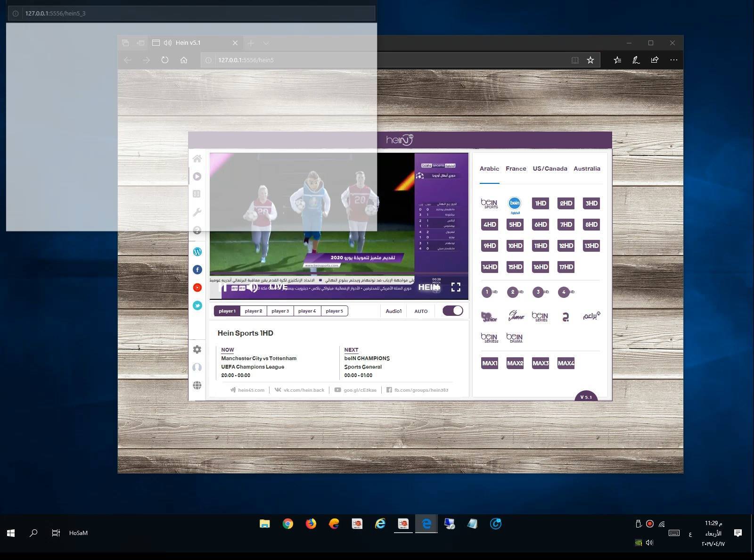Open the vk.com/hein.back footer link
The height and width of the screenshot is (560, 754).
pyautogui.click(x=300, y=390)
